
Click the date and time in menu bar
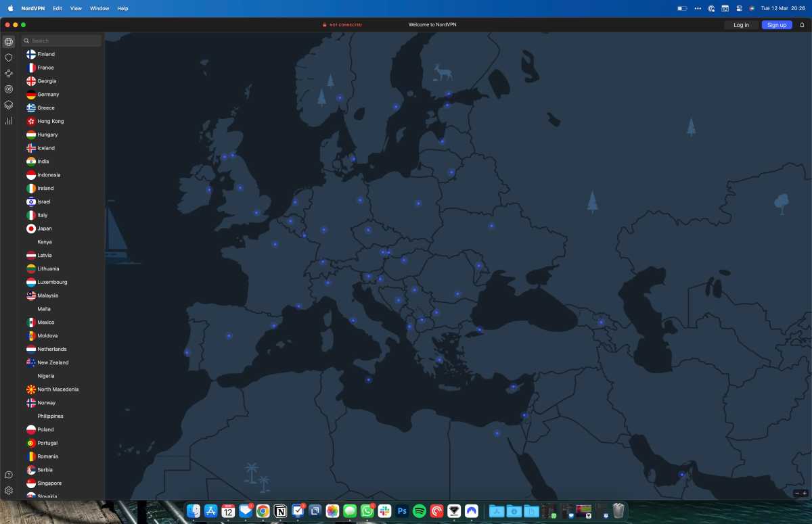coord(783,8)
